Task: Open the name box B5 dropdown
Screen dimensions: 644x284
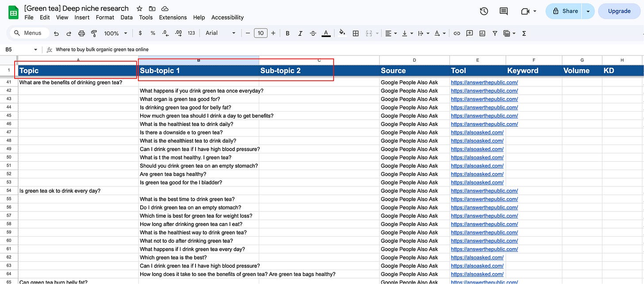Action: (x=36, y=50)
